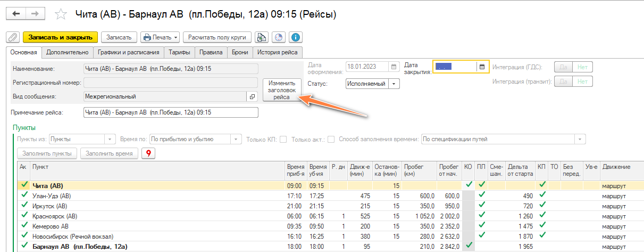Open the calendar picker for Дата закрытия

pos(482,67)
